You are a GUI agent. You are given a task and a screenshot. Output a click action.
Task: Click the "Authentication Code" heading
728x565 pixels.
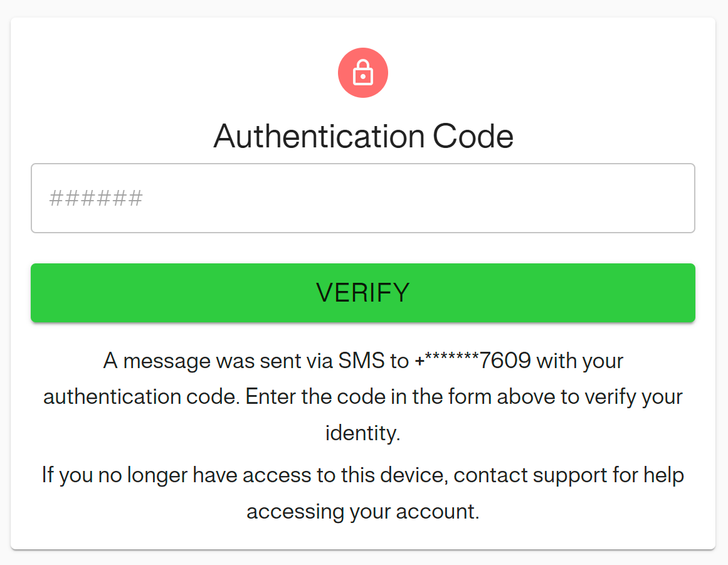[x=363, y=136]
